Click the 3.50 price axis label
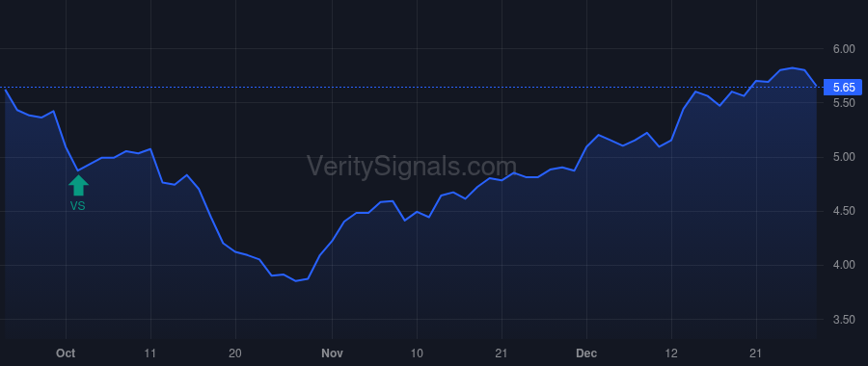868x366 pixels. click(844, 320)
